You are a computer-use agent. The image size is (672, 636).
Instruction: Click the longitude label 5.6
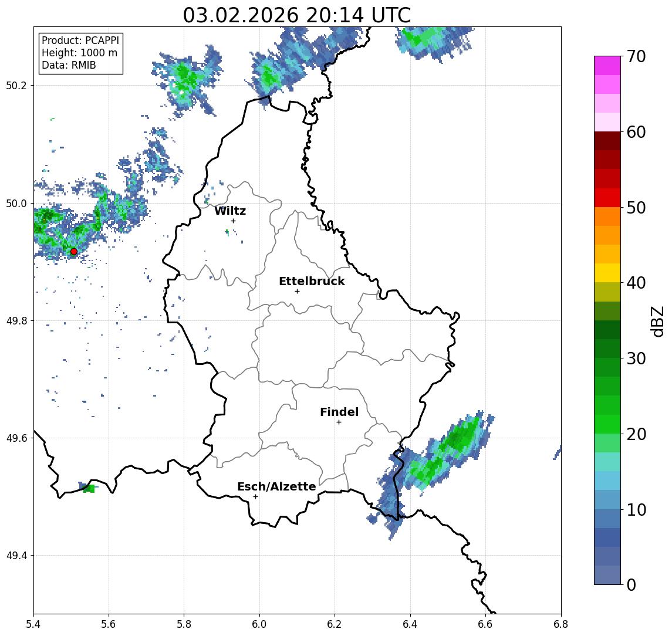(x=109, y=624)
